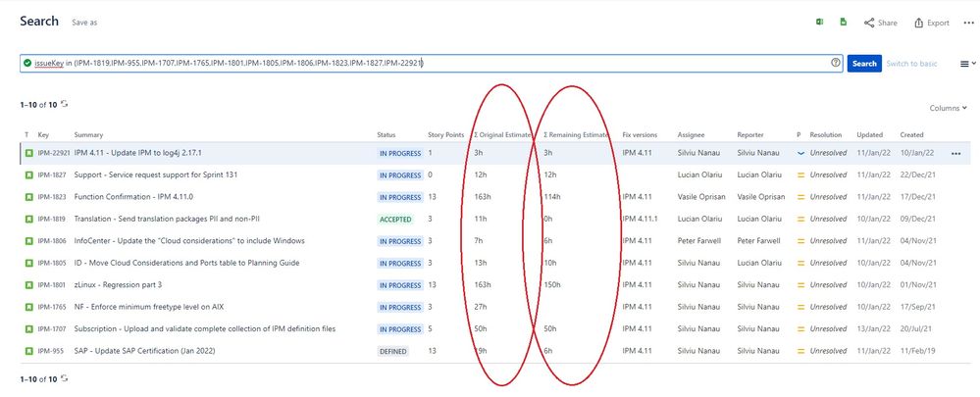The image size is (980, 397).
Task: Click assignee Vasile Oprisan in IPM-1823 row
Action: pyautogui.click(x=701, y=197)
